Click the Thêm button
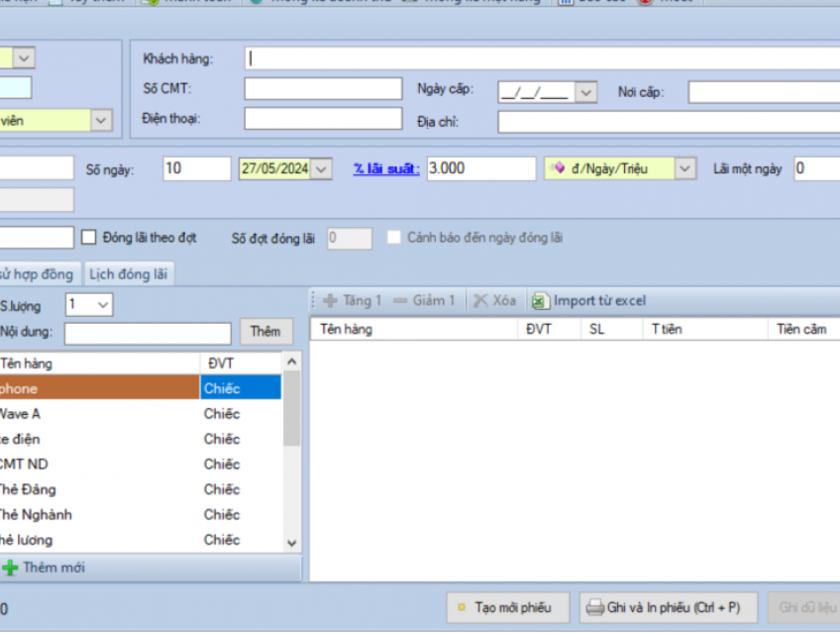840x634 pixels. [x=265, y=332]
